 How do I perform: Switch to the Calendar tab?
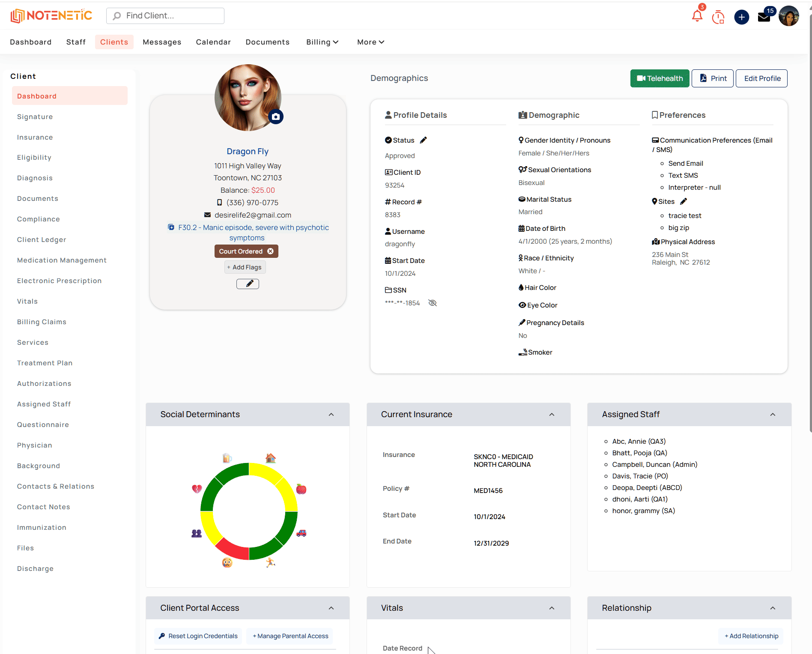pos(213,42)
